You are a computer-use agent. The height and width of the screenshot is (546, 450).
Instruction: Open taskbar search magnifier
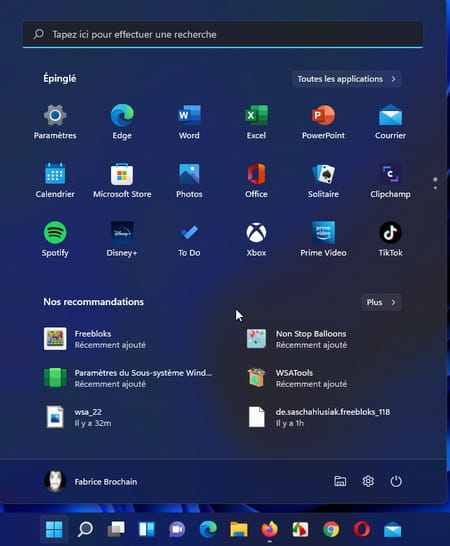(85, 529)
